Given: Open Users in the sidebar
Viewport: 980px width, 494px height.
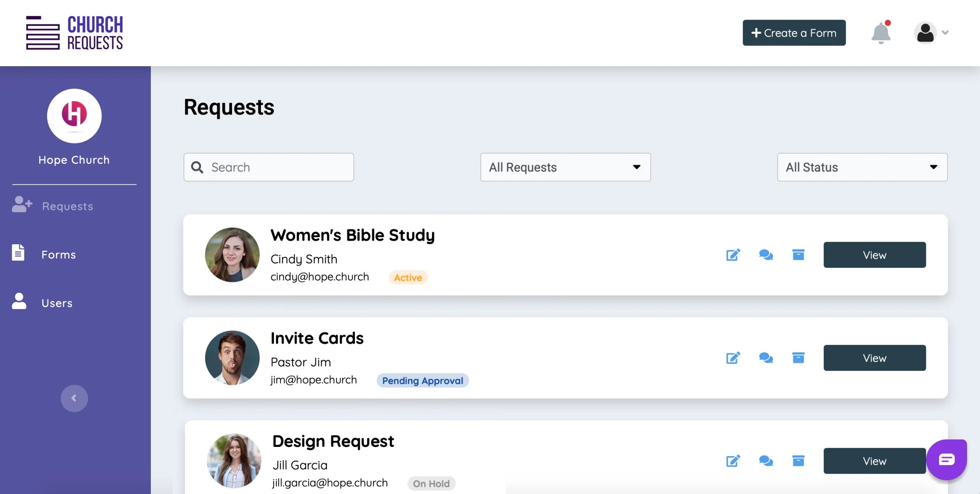Looking at the screenshot, I should tap(57, 303).
